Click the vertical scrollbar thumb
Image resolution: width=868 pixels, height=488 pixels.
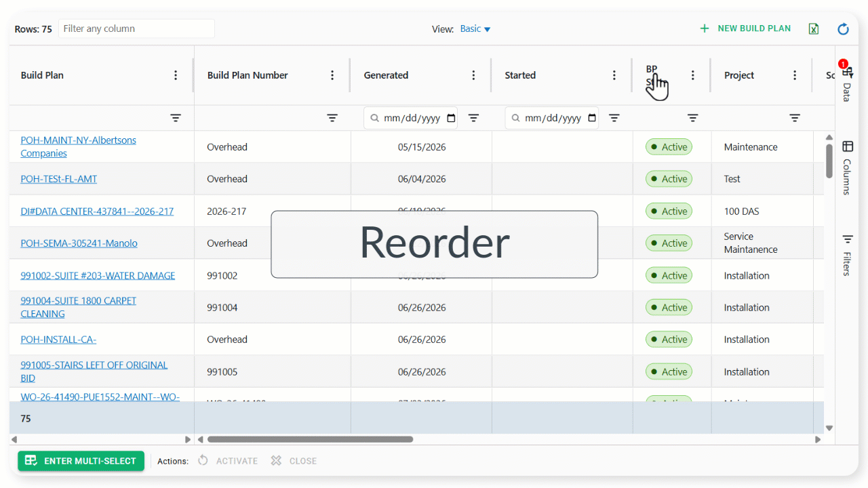(829, 161)
